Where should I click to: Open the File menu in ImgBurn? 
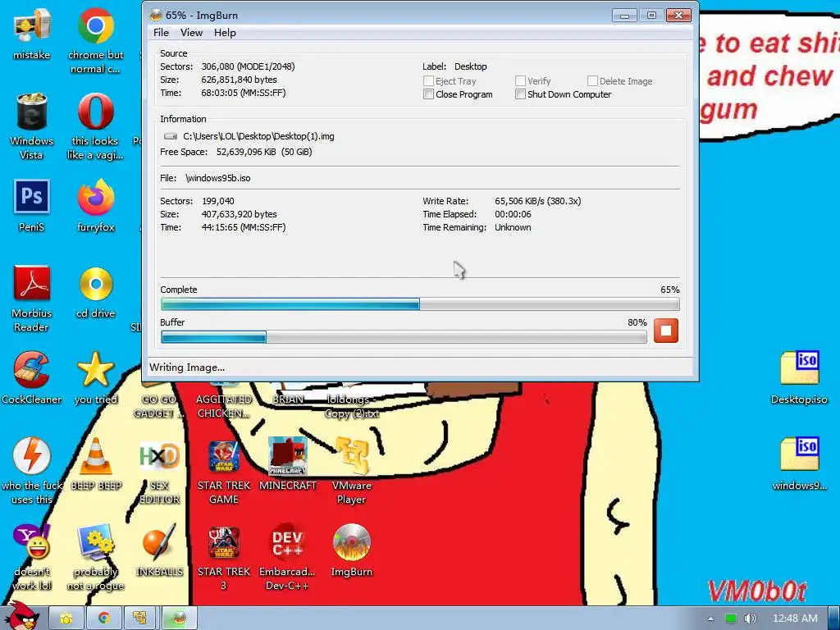pyautogui.click(x=161, y=33)
